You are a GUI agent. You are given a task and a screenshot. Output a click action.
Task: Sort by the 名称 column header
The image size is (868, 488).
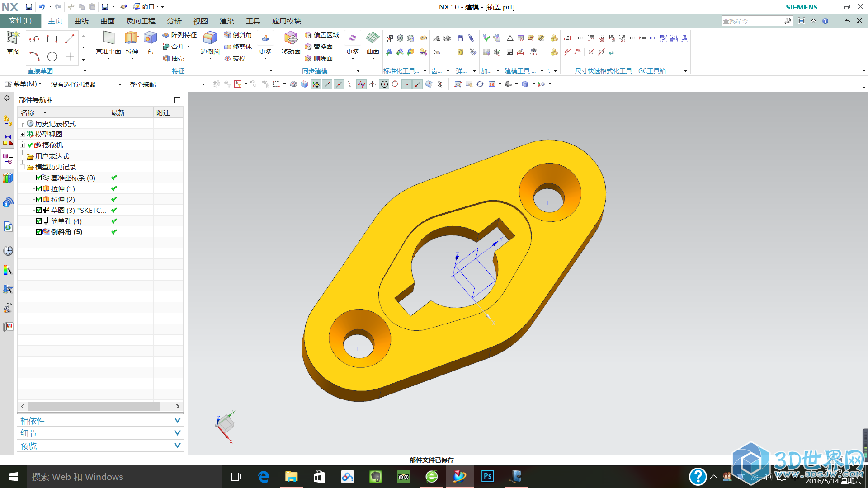tap(63, 113)
